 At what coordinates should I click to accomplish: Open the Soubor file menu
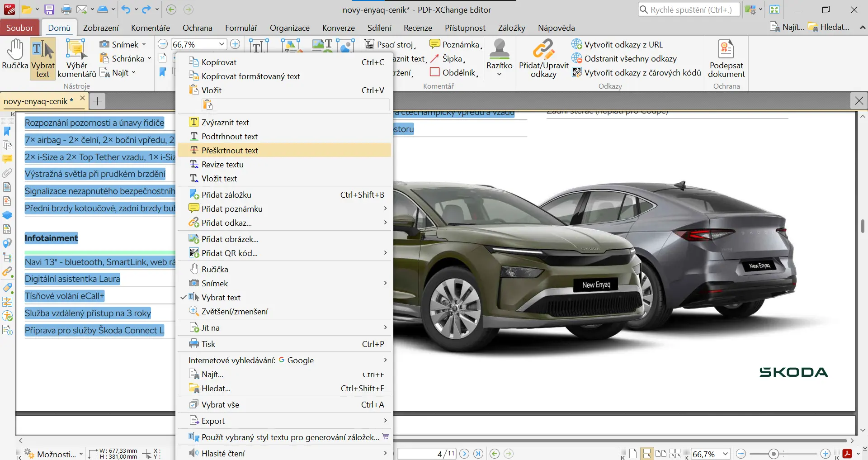pyautogui.click(x=19, y=28)
